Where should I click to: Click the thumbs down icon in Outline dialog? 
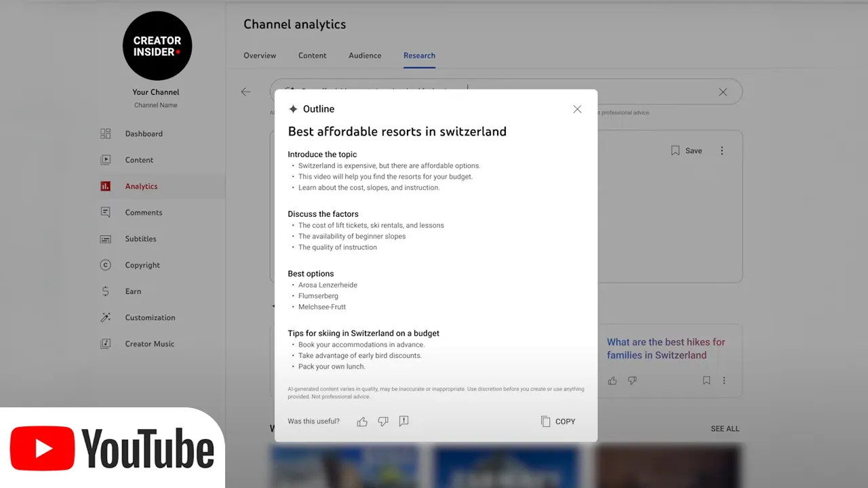point(383,422)
